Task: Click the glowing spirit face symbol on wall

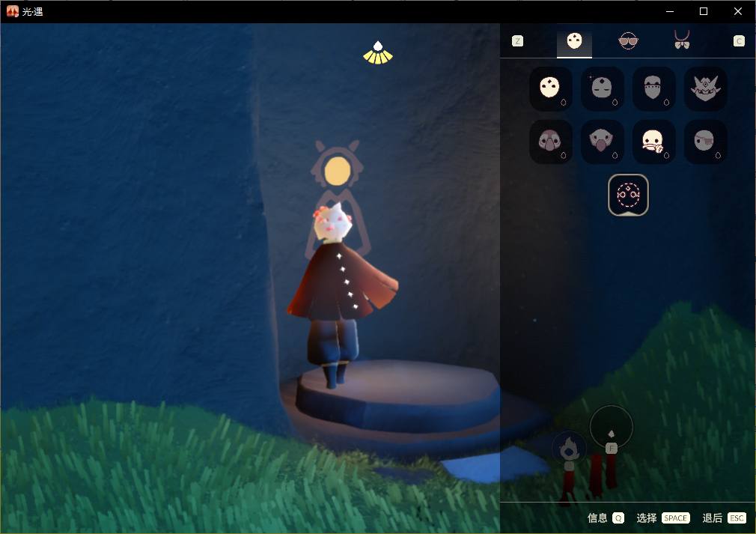Action: coord(338,170)
